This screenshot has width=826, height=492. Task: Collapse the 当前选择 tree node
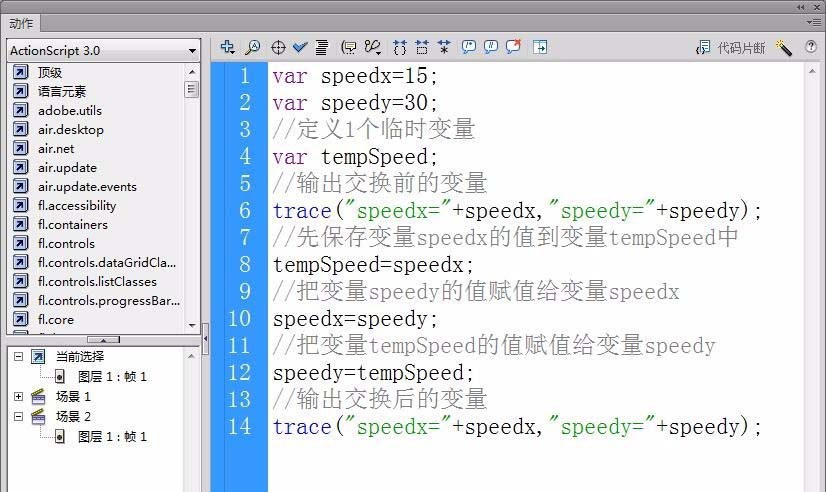[18, 357]
